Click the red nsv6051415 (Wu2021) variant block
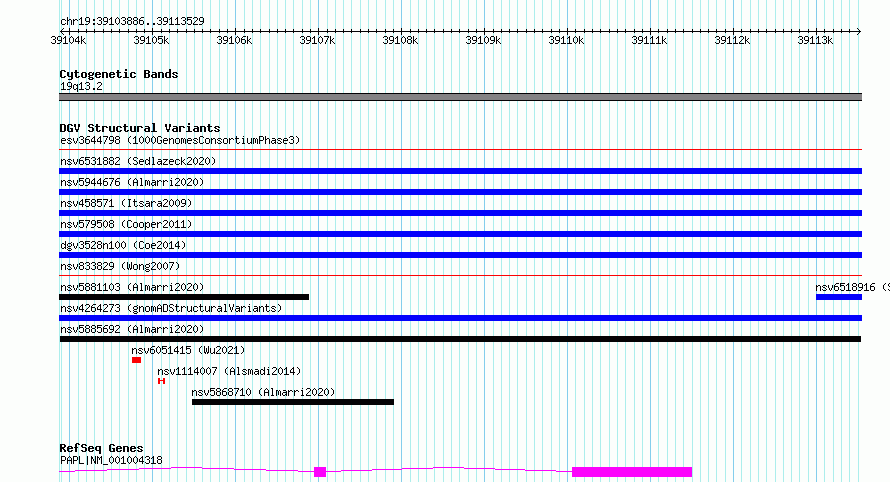Viewport: 890px width, 482px height. coord(136,360)
